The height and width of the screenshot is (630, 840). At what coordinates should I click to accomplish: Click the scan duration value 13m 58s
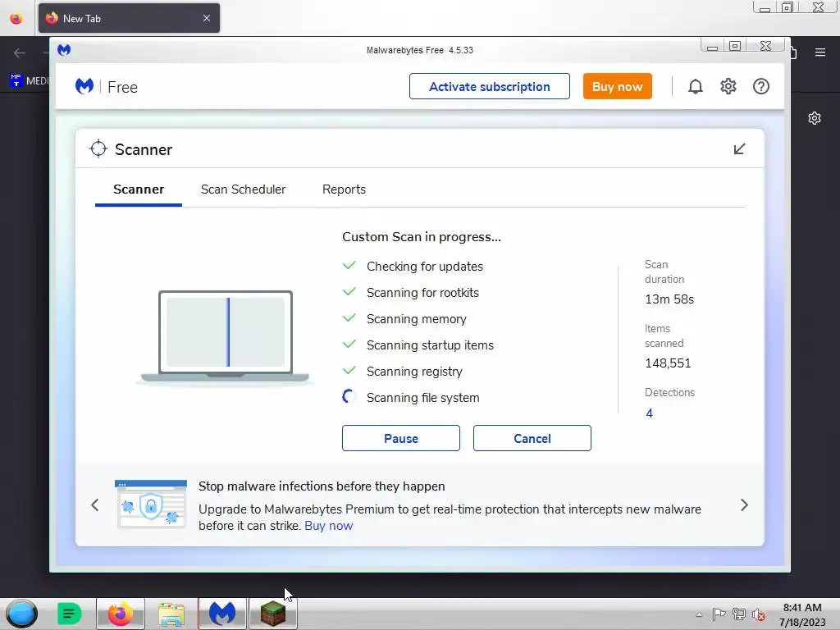pyautogui.click(x=669, y=299)
